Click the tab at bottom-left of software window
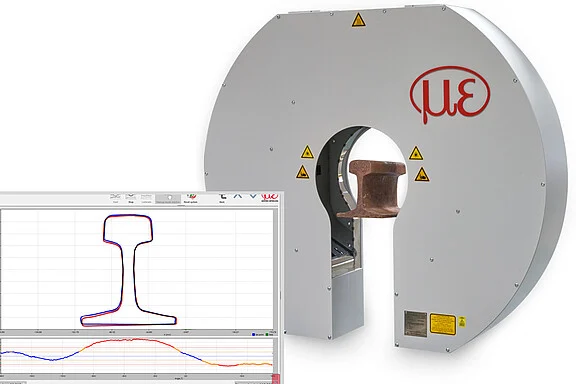 click(x=13, y=383)
